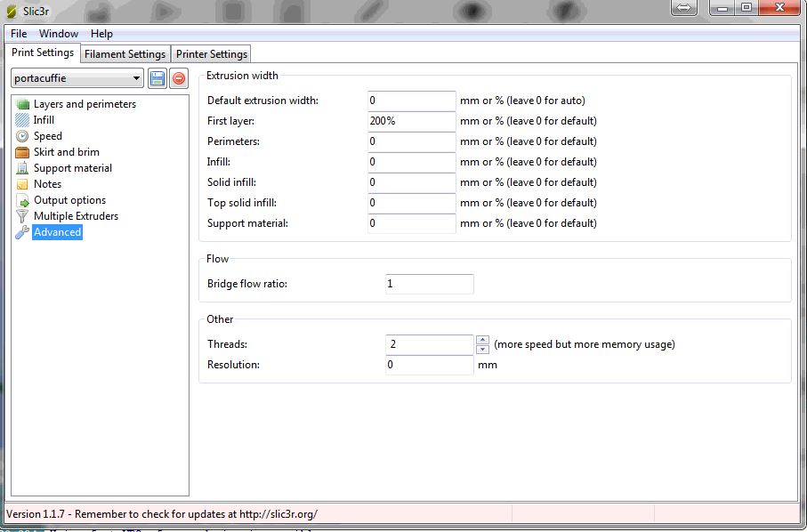Viewport: 807px width, 532px height.
Task: Open Multiple Extruders settings
Action: (x=76, y=216)
